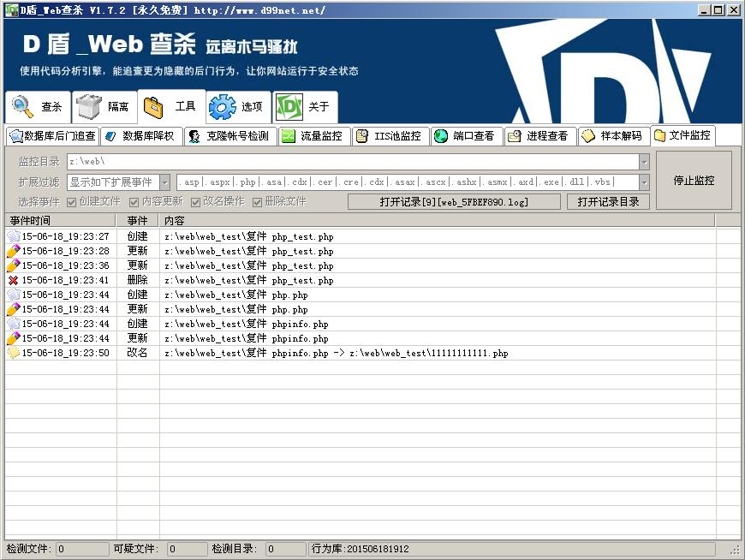Click the briefcase icon for 工具
The image size is (745, 560).
click(153, 107)
